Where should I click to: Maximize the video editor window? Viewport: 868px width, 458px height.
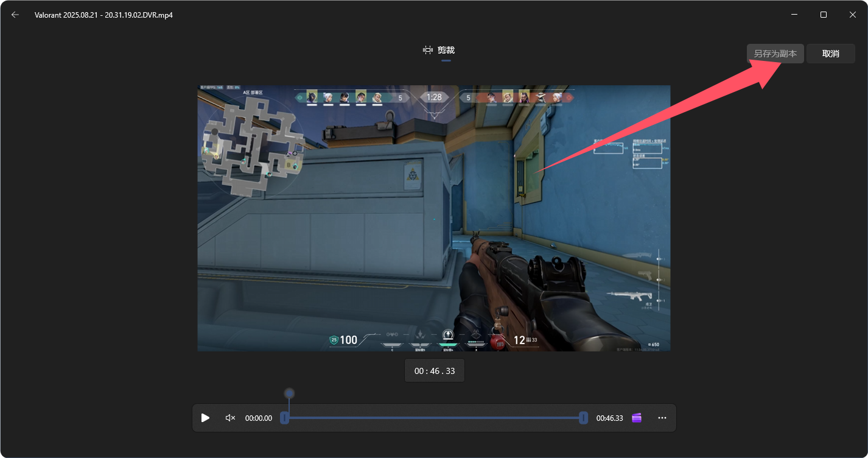pos(824,15)
